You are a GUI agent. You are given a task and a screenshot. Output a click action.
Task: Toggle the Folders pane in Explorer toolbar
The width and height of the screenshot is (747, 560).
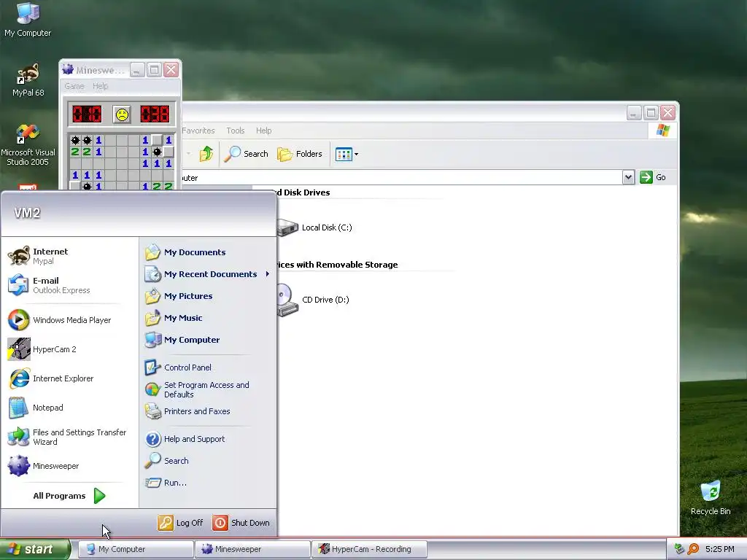pyautogui.click(x=300, y=154)
